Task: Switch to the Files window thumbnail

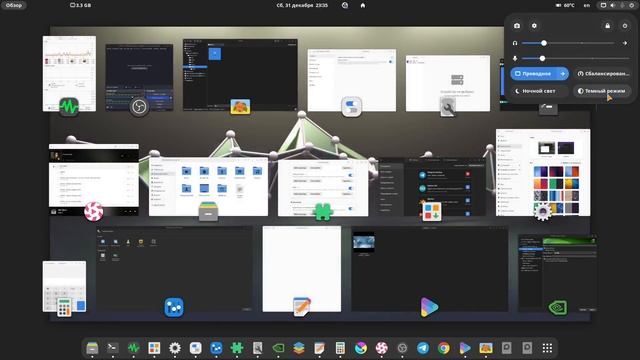Action: pyautogui.click(x=208, y=187)
